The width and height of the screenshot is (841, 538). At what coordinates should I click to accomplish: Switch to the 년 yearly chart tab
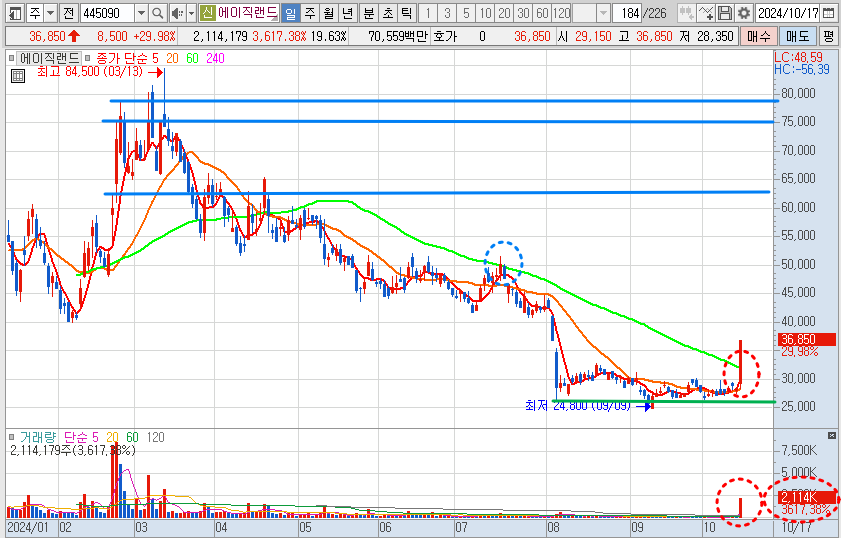348,13
